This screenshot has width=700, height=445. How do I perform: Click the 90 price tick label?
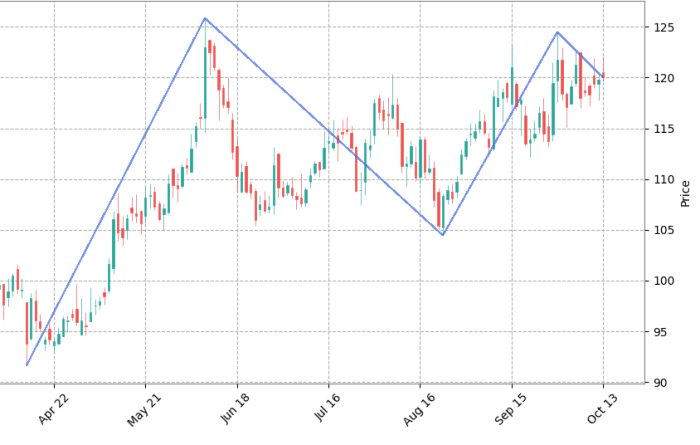(x=661, y=383)
